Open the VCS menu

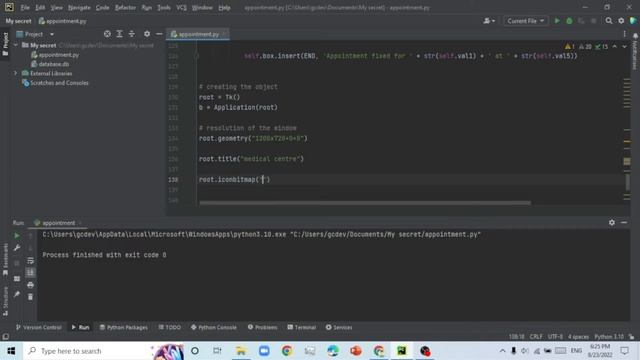[181, 7]
